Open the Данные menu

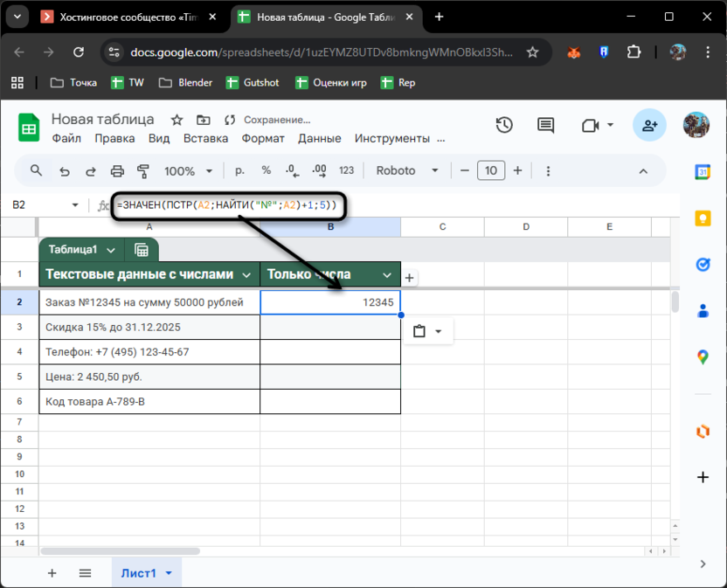(x=319, y=138)
